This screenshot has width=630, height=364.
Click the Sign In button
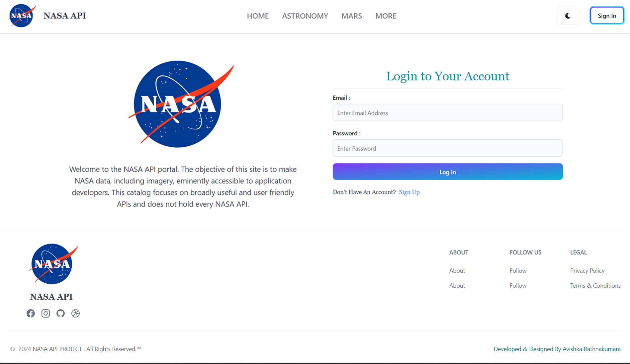[606, 15]
